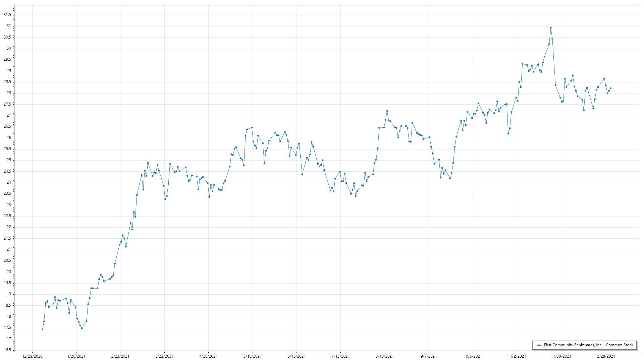The width and height of the screenshot is (644, 362).
Task: Click the 24 y-axis label
Action: [9, 183]
